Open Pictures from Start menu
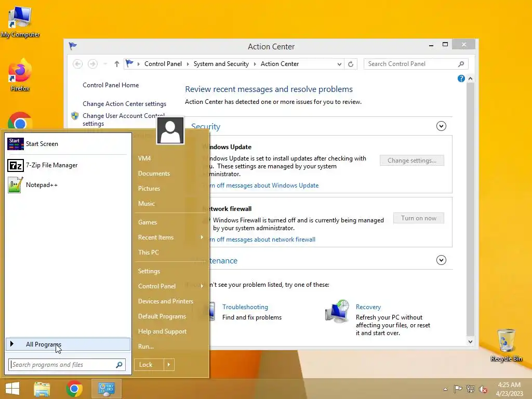This screenshot has width=532, height=399. 149,189
